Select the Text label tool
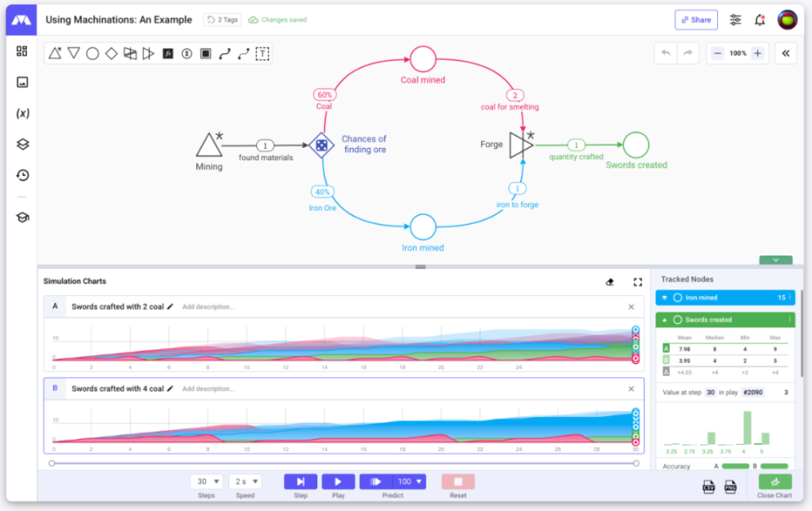The height and width of the screenshot is (511, 812). pyautogui.click(x=262, y=53)
